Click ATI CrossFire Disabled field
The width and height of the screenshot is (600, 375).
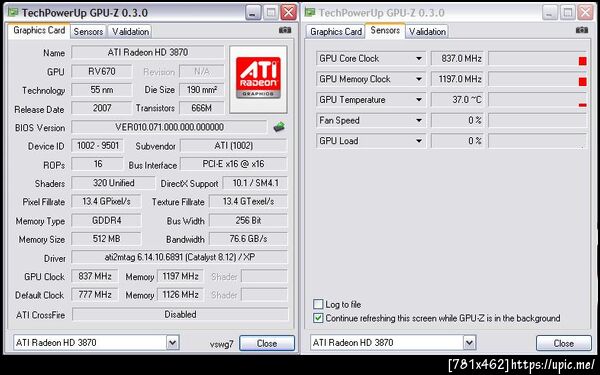tap(180, 314)
